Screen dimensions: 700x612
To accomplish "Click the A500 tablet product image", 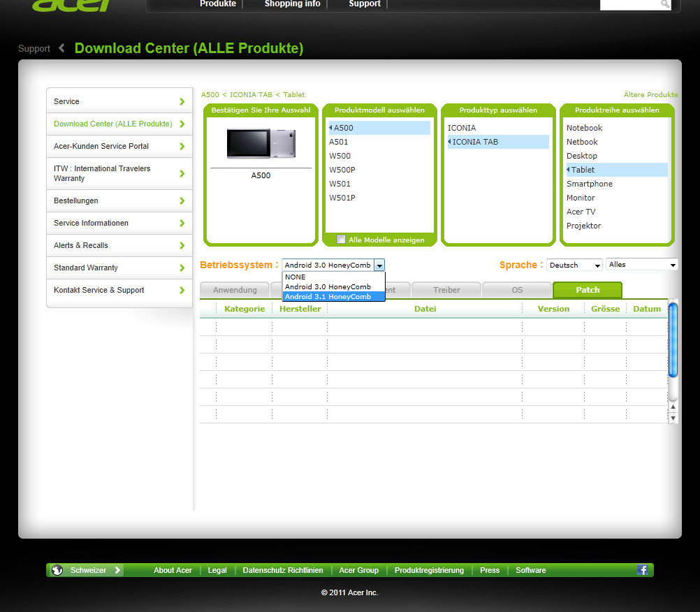I will pos(261,143).
